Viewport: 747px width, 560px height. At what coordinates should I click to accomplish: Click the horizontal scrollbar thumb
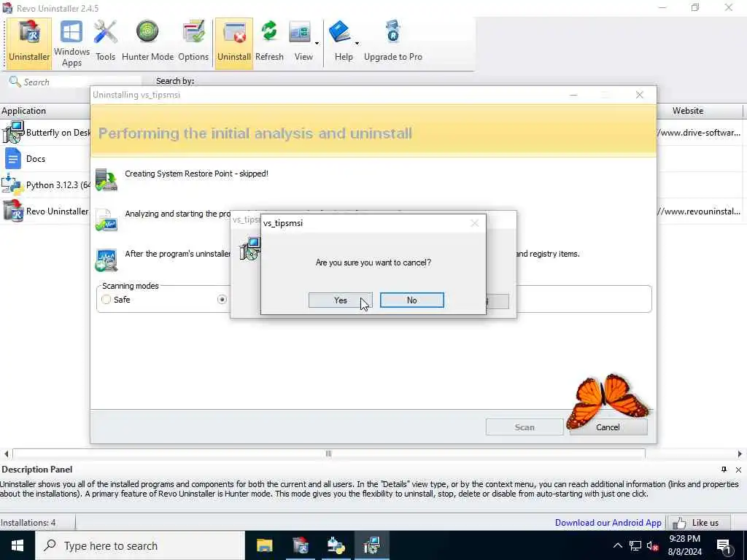pos(329,454)
